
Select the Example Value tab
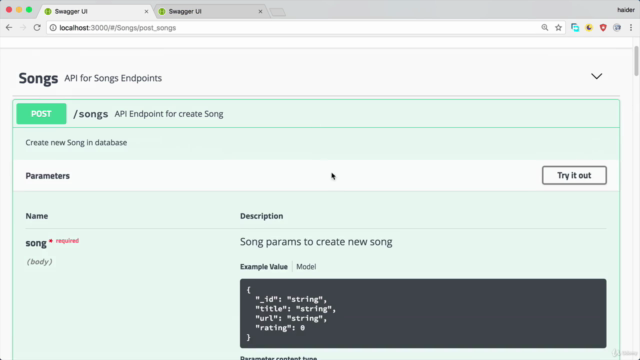tap(264, 267)
